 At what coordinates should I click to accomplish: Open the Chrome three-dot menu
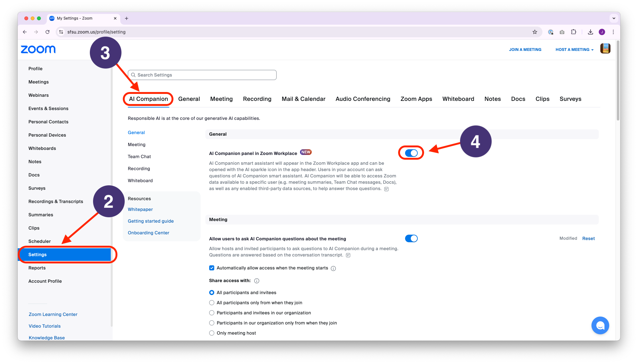click(613, 32)
